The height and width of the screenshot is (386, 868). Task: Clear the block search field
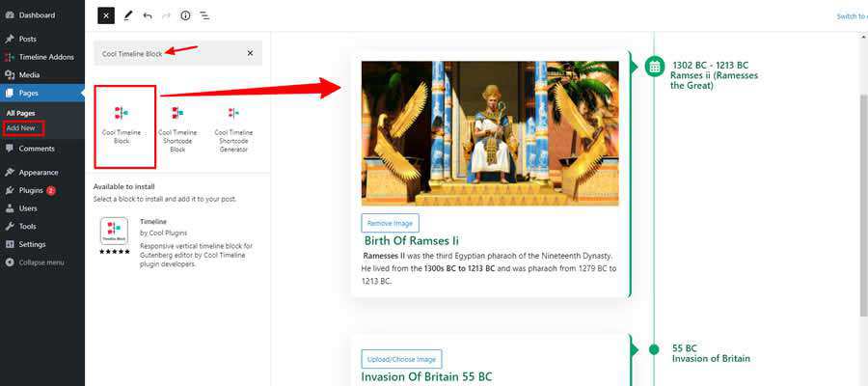[250, 53]
